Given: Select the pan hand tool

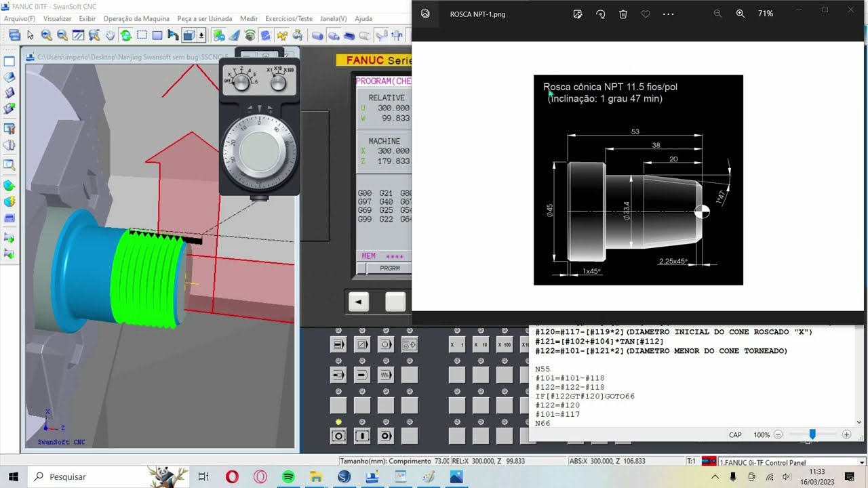Looking at the screenshot, I should coord(110,35).
